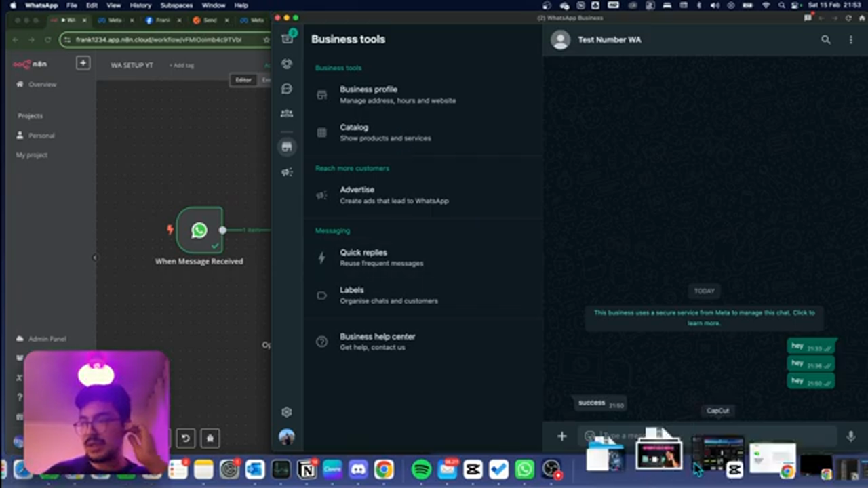
Task: Open Test Number WA contact avatar
Action: (560, 40)
